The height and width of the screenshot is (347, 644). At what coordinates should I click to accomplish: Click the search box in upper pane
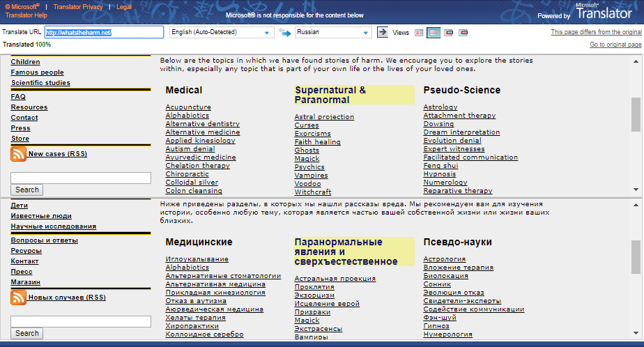pyautogui.click(x=81, y=178)
